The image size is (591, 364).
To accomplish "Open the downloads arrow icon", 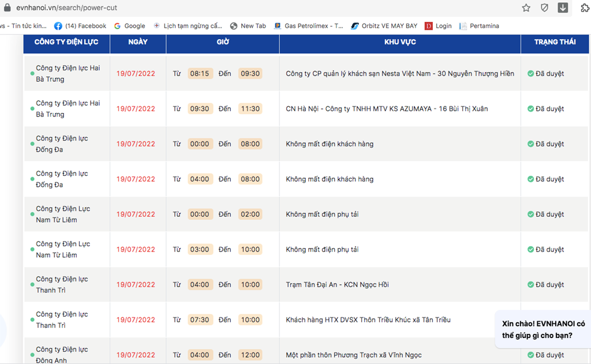I will click(563, 7).
